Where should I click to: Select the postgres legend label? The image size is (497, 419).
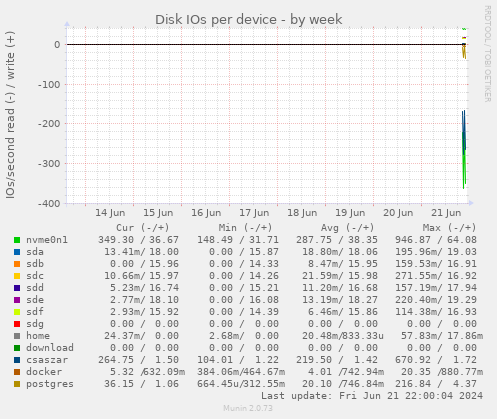click(50, 384)
